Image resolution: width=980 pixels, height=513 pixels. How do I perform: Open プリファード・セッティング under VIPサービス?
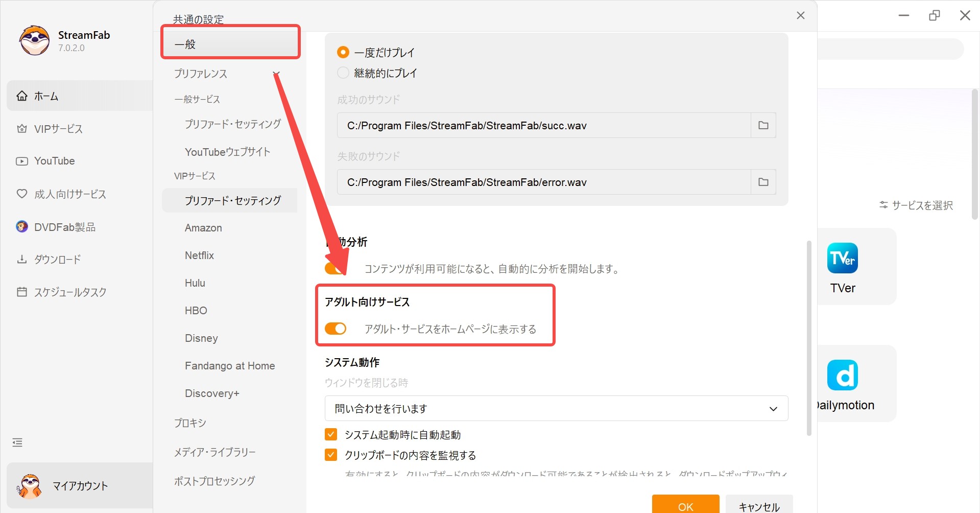[x=230, y=200]
